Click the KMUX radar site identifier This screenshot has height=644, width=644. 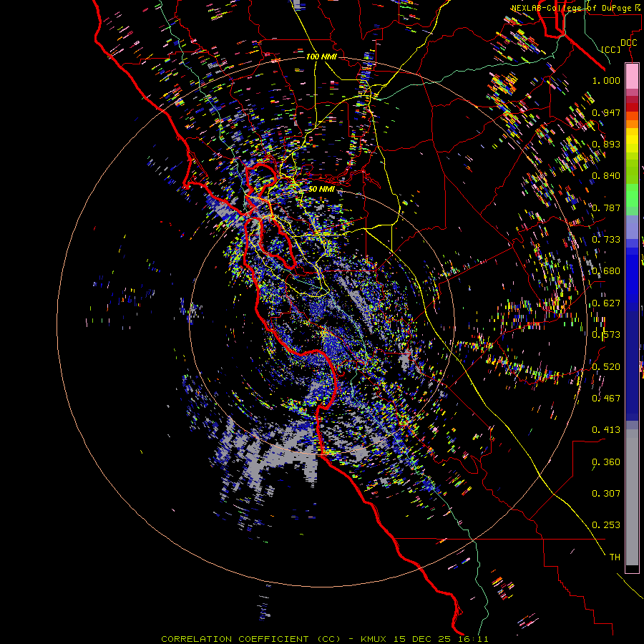click(x=374, y=639)
